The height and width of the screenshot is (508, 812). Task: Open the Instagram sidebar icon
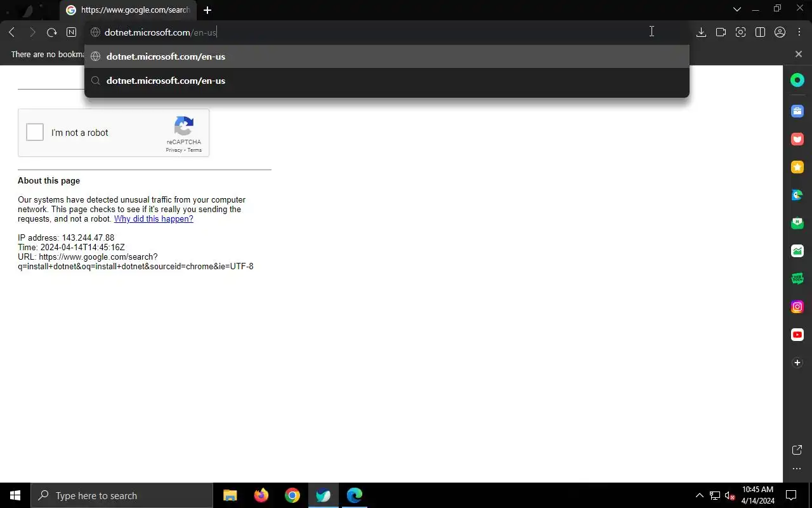[x=797, y=307]
